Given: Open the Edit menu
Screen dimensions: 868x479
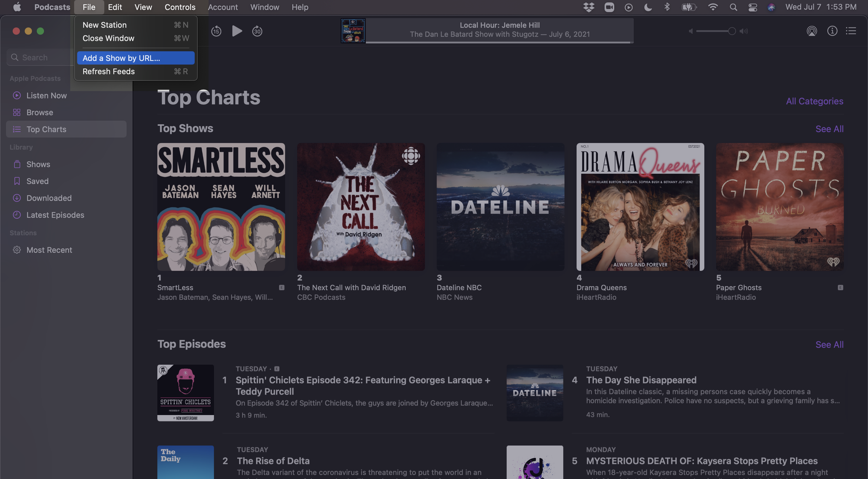Looking at the screenshot, I should click(115, 7).
